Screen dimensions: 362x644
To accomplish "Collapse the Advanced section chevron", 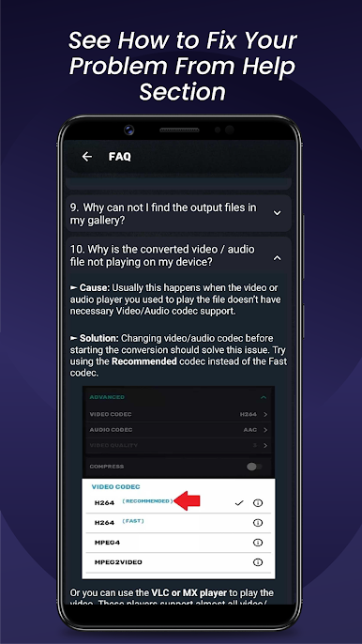I will tap(264, 397).
